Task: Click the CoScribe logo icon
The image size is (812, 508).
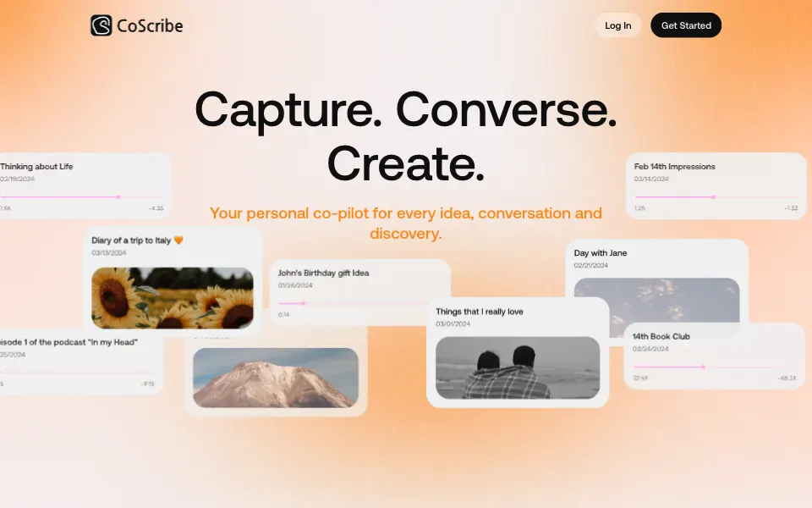Action: [101, 25]
